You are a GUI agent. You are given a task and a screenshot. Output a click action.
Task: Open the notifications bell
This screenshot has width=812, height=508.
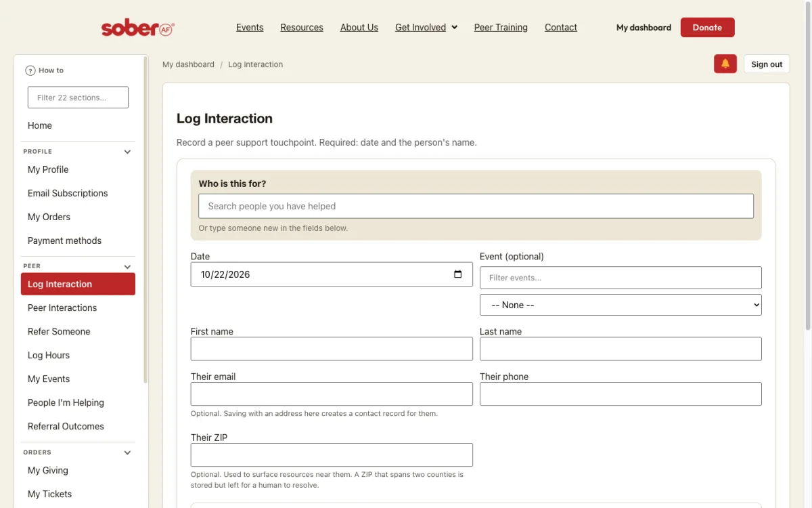(725, 64)
